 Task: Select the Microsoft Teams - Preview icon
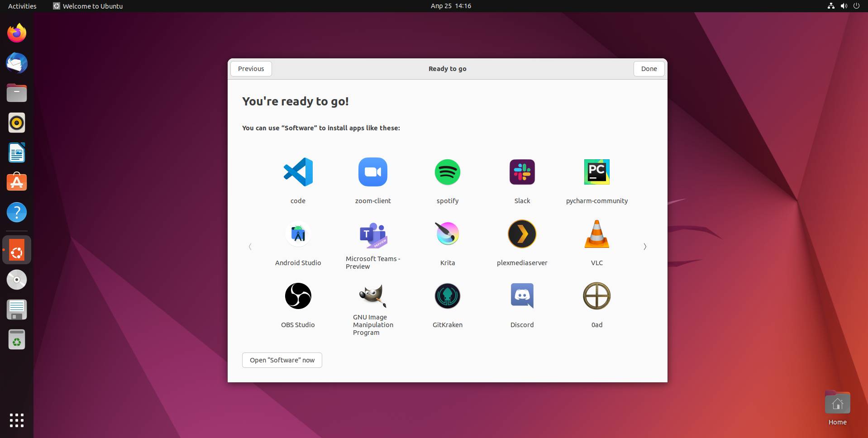pos(372,234)
